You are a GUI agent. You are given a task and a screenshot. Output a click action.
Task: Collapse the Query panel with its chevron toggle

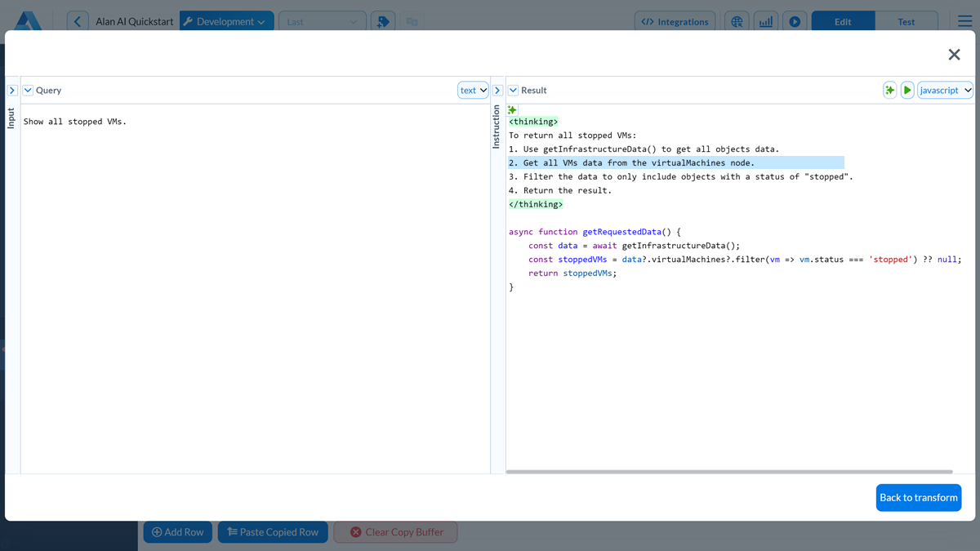(28, 90)
